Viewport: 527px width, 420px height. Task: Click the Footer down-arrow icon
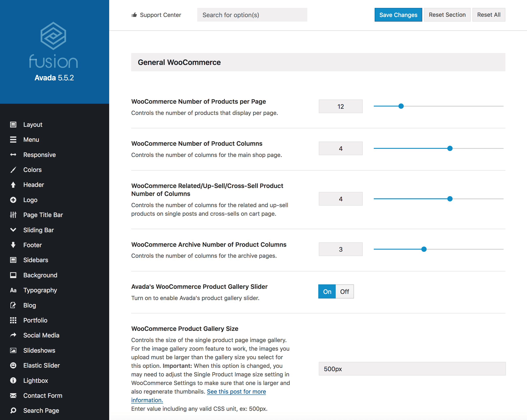[13, 245]
